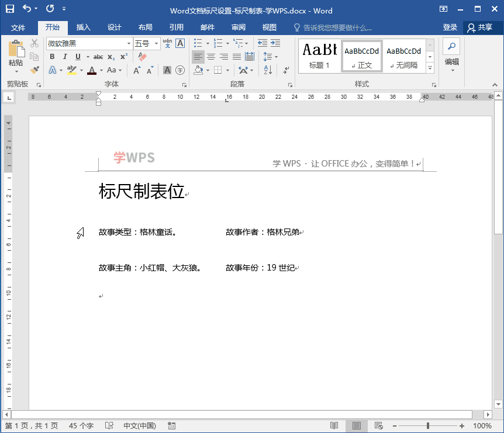Click the zoom slider in status bar
The width and height of the screenshot is (504, 433).
click(429, 426)
